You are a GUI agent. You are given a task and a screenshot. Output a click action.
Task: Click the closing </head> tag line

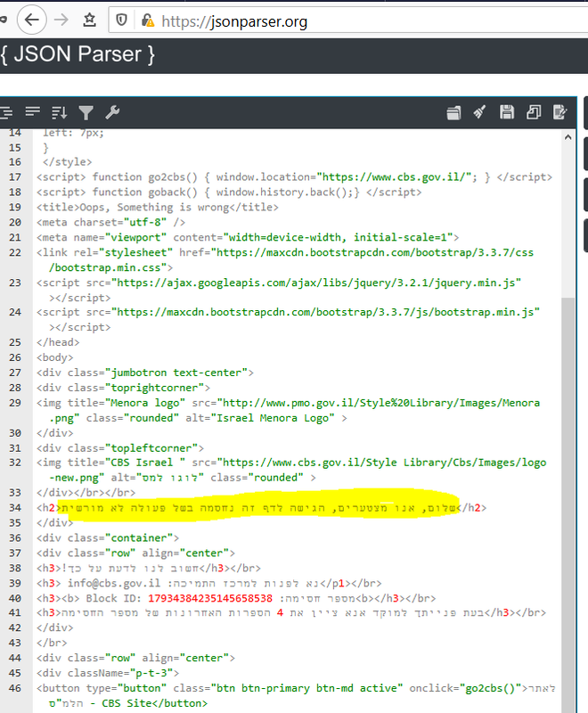(58, 342)
